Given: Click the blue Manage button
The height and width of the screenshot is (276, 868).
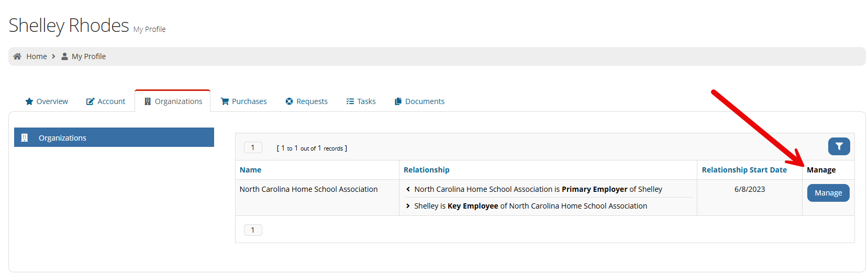Looking at the screenshot, I should click(x=828, y=193).
